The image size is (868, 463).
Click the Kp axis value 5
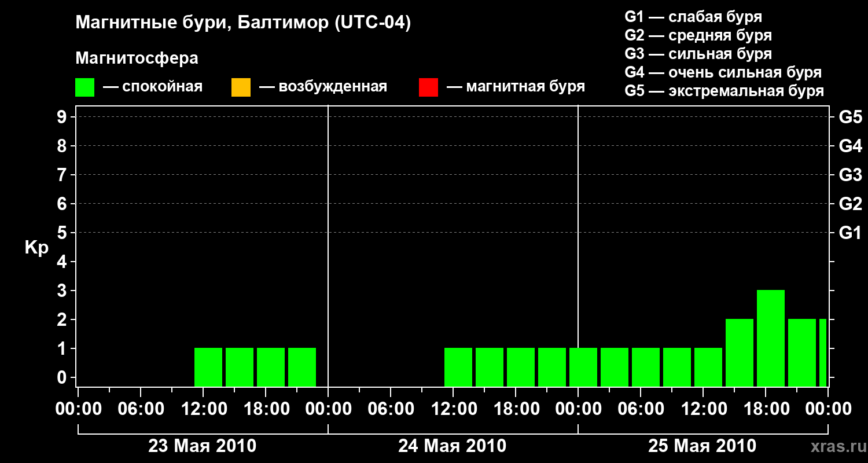pos(63,233)
